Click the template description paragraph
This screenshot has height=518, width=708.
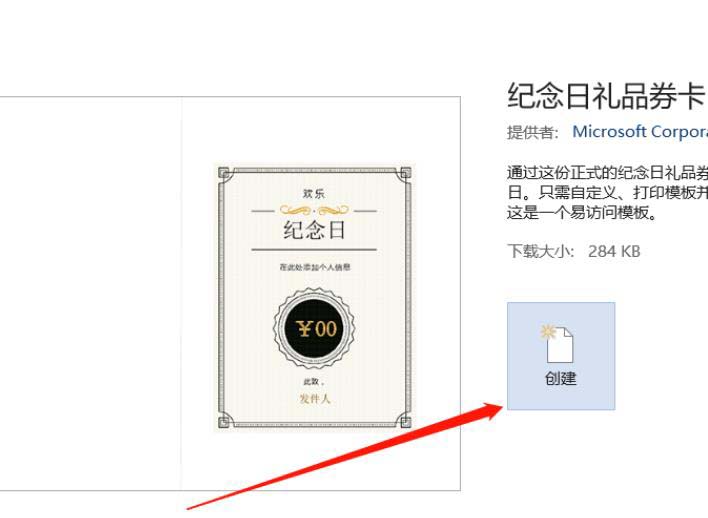[607, 192]
